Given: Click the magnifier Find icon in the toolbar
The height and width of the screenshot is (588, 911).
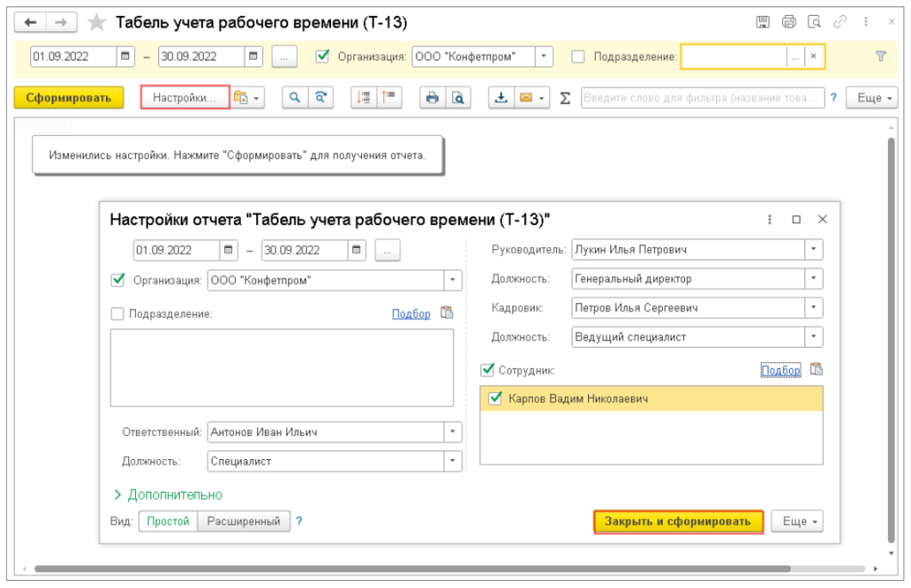Looking at the screenshot, I should point(294,98).
